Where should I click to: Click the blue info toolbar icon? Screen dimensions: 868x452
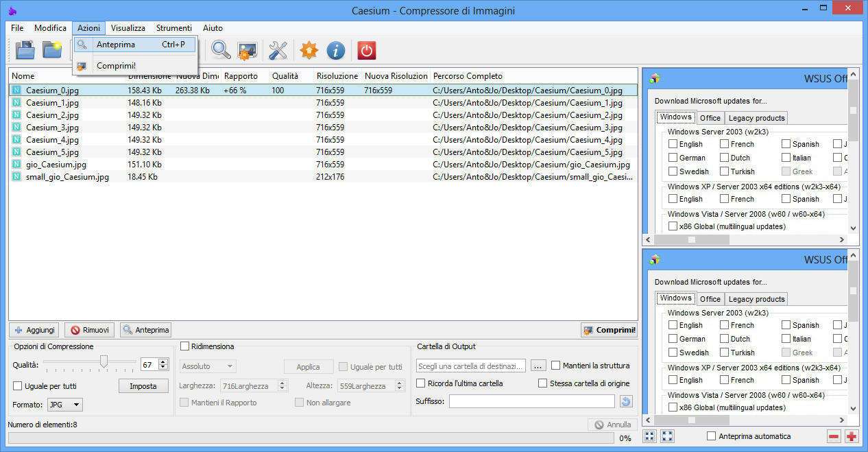335,50
